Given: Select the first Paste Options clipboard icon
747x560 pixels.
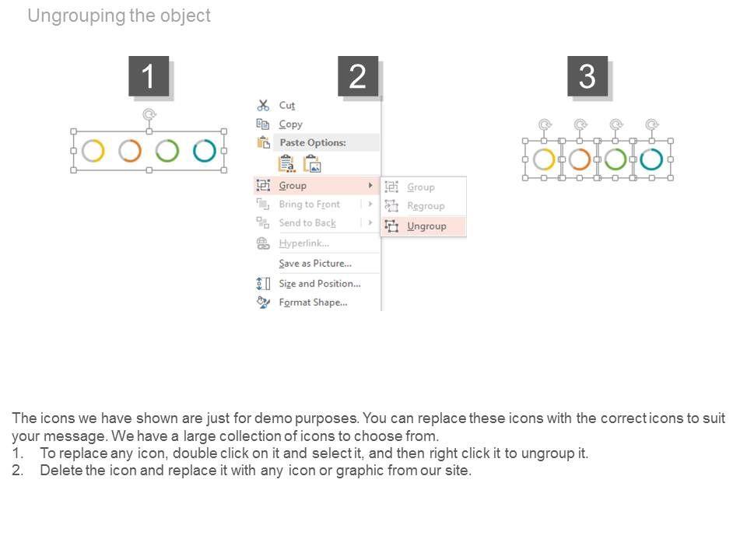Looking at the screenshot, I should 286,163.
